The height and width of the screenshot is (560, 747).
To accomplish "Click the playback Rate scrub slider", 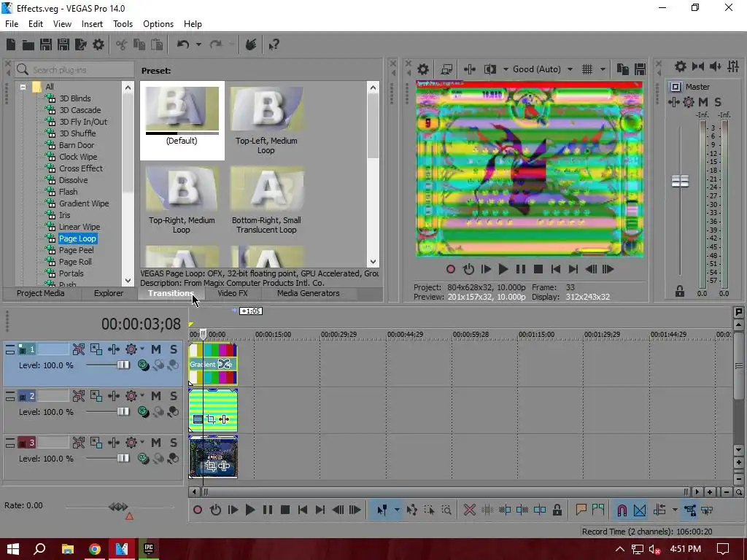I will (118, 507).
